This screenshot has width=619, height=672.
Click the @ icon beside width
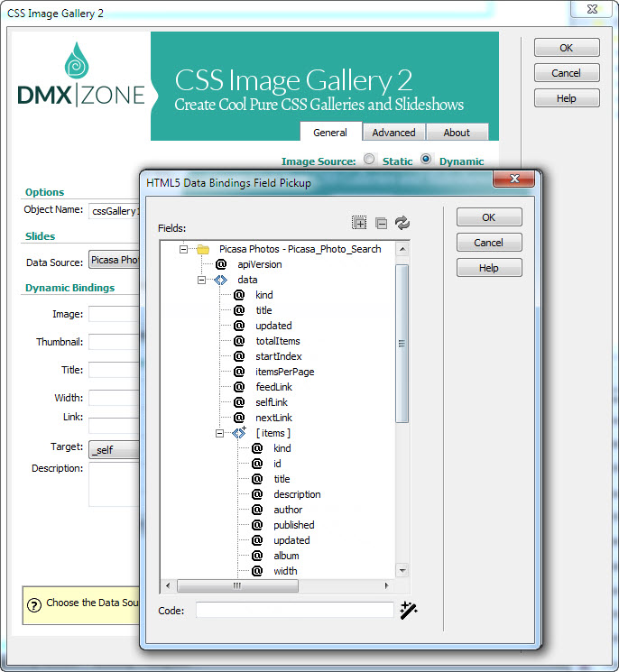(257, 571)
